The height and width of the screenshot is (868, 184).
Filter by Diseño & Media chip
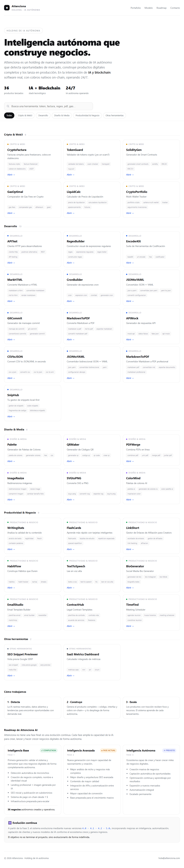pyautogui.click(x=62, y=115)
